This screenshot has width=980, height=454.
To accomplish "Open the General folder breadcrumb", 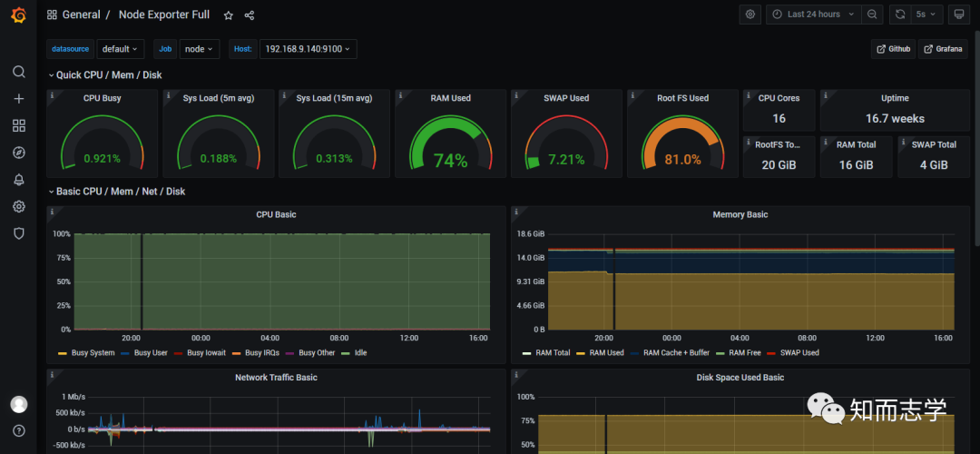I will pos(81,15).
